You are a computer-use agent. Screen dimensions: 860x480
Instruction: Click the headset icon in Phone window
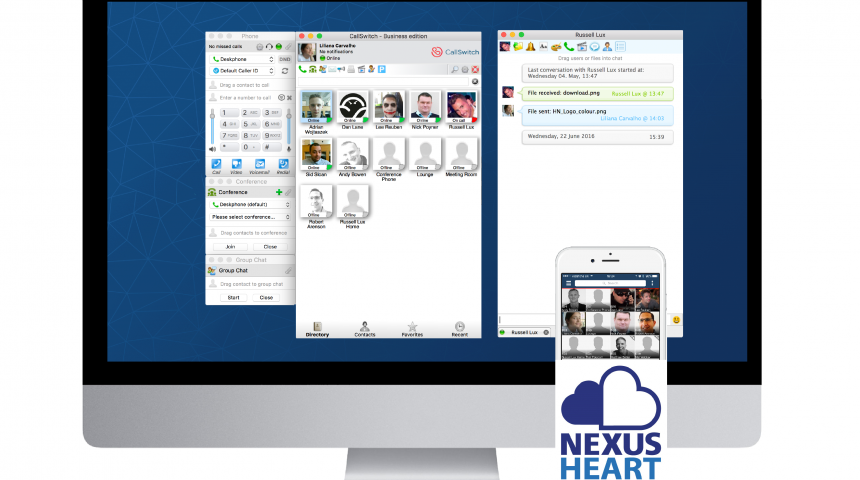269,47
